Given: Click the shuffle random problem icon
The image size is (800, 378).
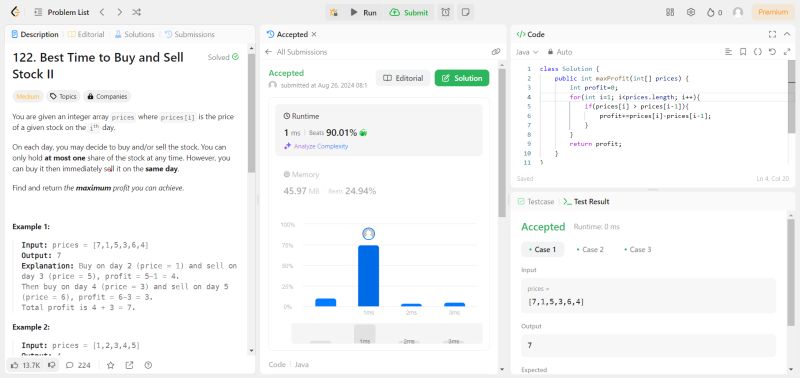Looking at the screenshot, I should click(136, 12).
